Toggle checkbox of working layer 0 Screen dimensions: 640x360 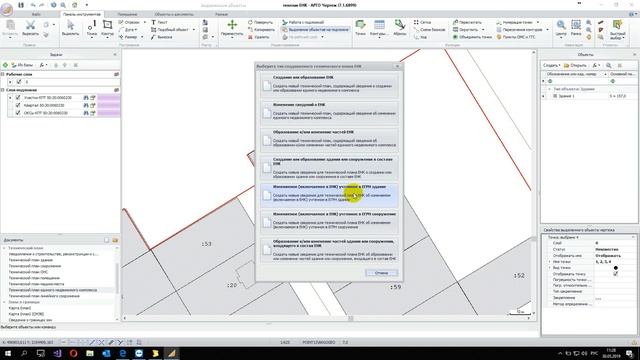tap(19, 82)
